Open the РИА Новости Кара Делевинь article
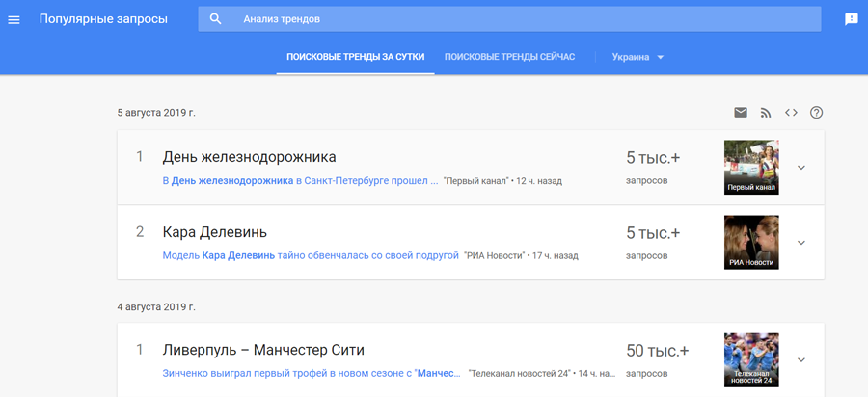This screenshot has width=868, height=397. [x=311, y=256]
